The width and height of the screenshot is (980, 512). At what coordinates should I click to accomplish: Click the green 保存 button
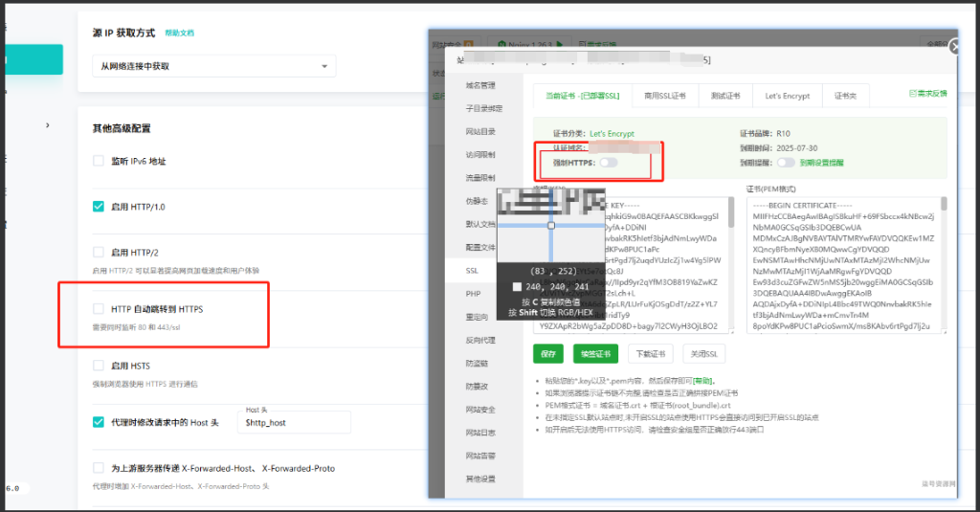548,354
